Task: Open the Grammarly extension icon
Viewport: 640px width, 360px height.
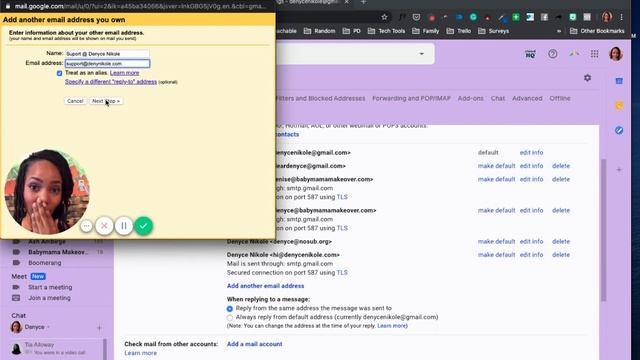Action: click(473, 17)
